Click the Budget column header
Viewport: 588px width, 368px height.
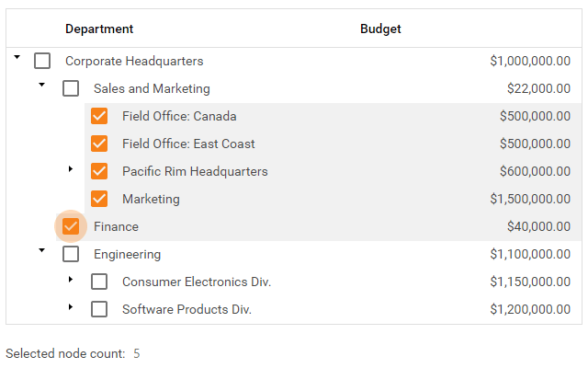380,29
